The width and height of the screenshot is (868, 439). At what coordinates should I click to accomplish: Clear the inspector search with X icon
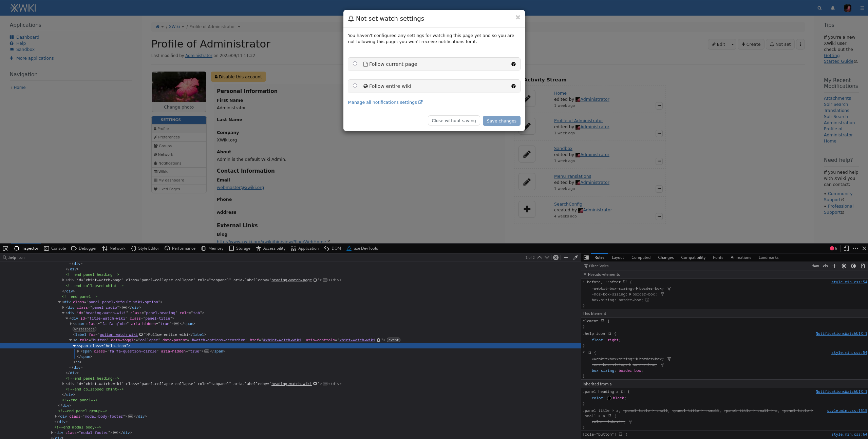[x=556, y=257]
